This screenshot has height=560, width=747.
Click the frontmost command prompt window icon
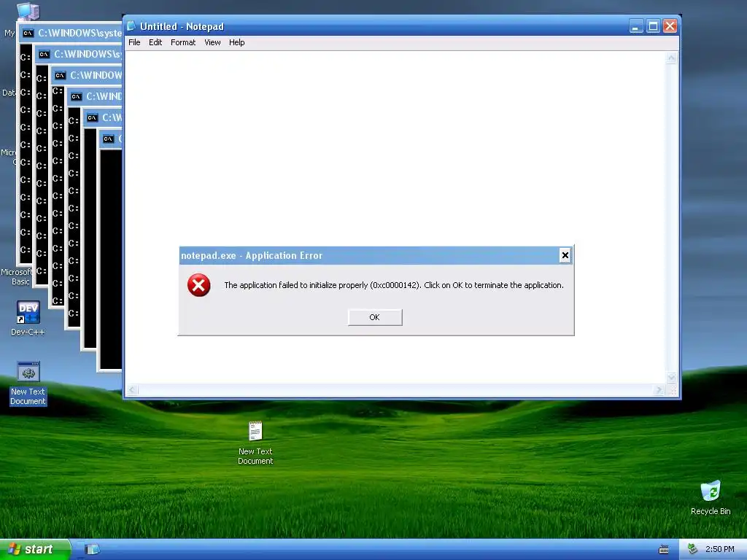pos(108,139)
